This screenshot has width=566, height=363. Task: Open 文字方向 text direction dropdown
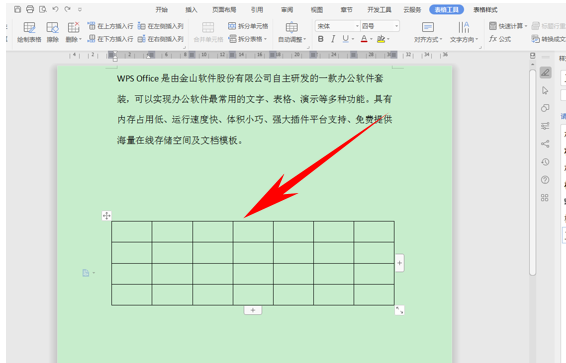(x=464, y=32)
